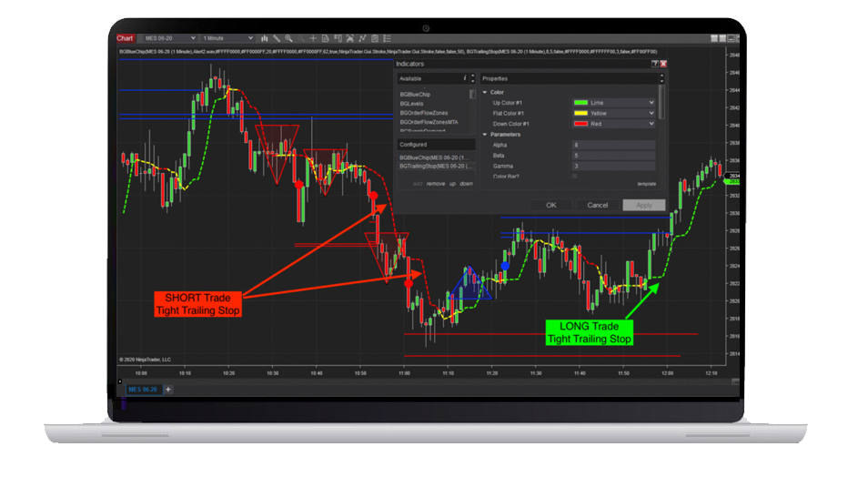Click the Beta value field
868x477 pixels.
614,155
